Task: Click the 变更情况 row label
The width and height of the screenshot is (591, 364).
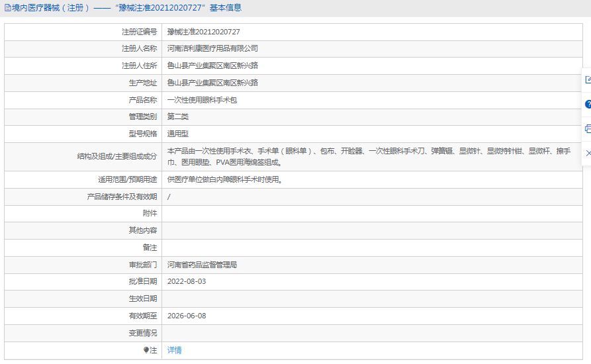Action: (142, 333)
